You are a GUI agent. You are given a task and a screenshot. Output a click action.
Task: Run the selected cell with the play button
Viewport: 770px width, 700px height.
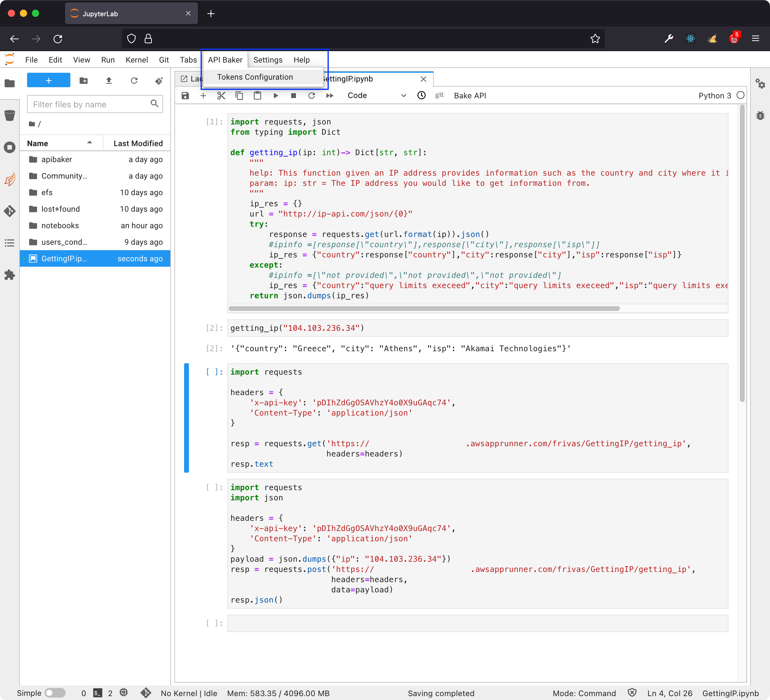point(276,96)
